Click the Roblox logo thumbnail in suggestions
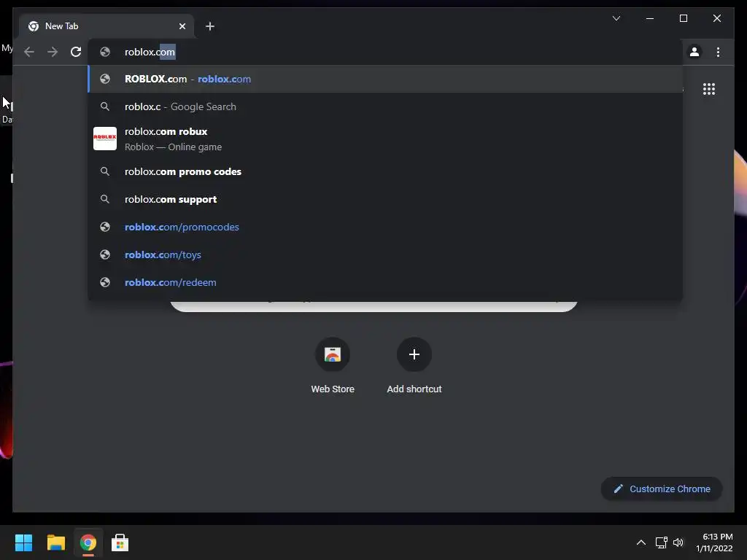This screenshot has height=560, width=747. click(105, 139)
